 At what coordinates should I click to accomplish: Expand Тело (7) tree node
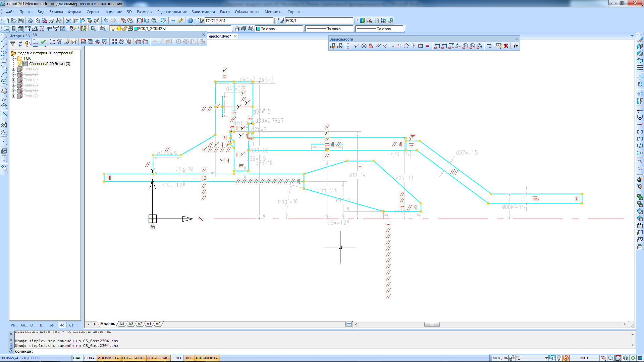pyautogui.click(x=14, y=96)
